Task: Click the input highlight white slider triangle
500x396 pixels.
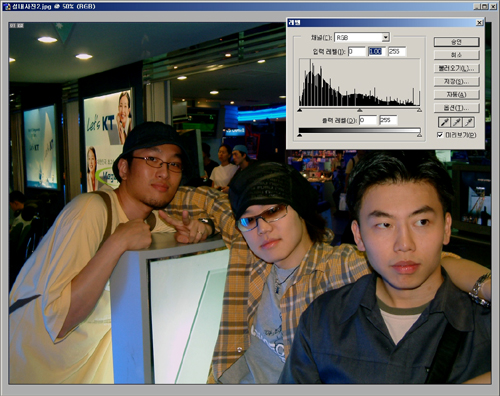Action: click(x=419, y=110)
